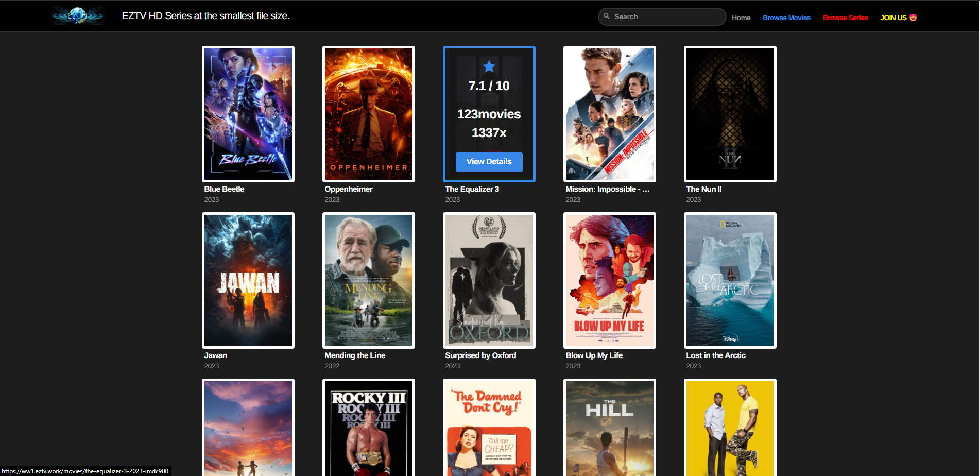Click the Blow Up My Life title

(594, 355)
